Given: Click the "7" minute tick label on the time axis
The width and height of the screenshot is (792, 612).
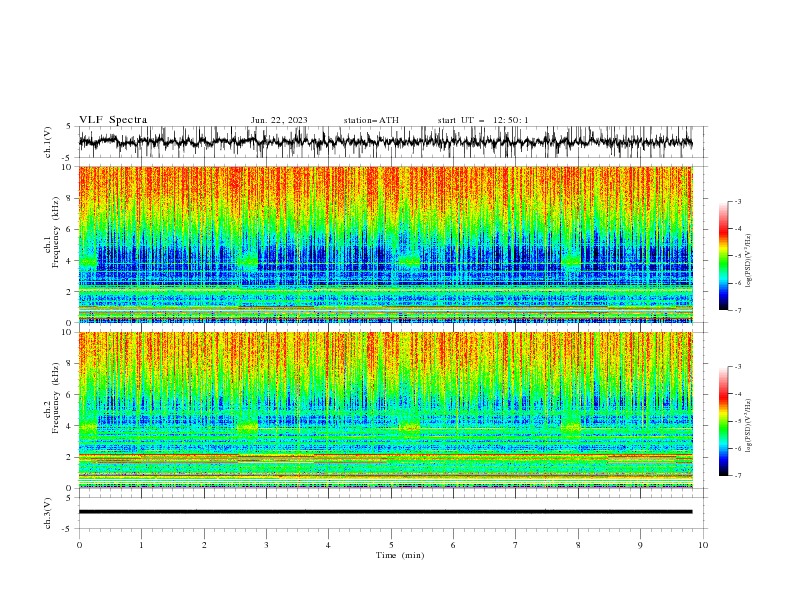Looking at the screenshot, I should tap(516, 545).
